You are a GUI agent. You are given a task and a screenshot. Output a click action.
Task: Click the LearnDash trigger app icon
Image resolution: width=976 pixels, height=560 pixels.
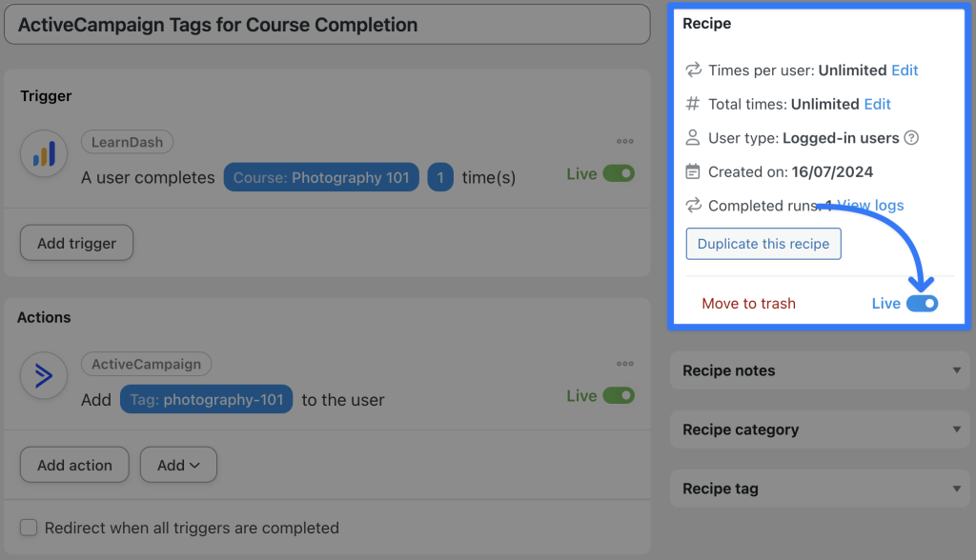(42, 153)
